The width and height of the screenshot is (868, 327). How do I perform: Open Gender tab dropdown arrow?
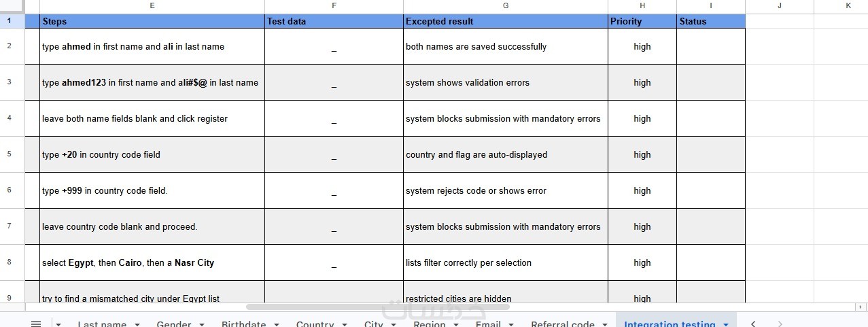coord(202,324)
